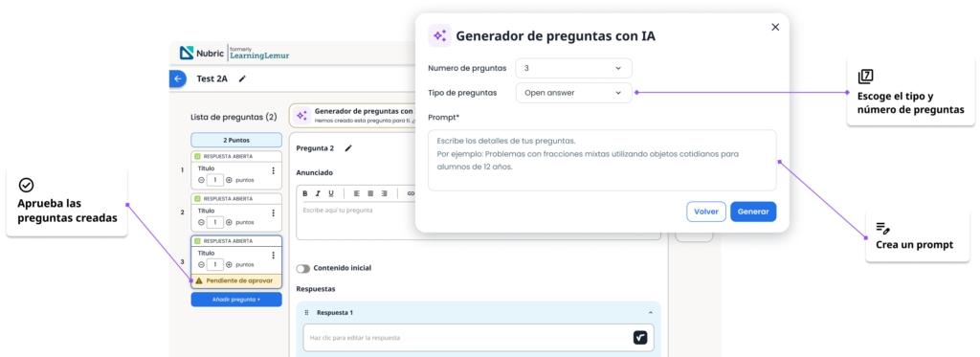Screen dimensions: 980x357
Task: Click the points input of question 2
Action: [215, 222]
